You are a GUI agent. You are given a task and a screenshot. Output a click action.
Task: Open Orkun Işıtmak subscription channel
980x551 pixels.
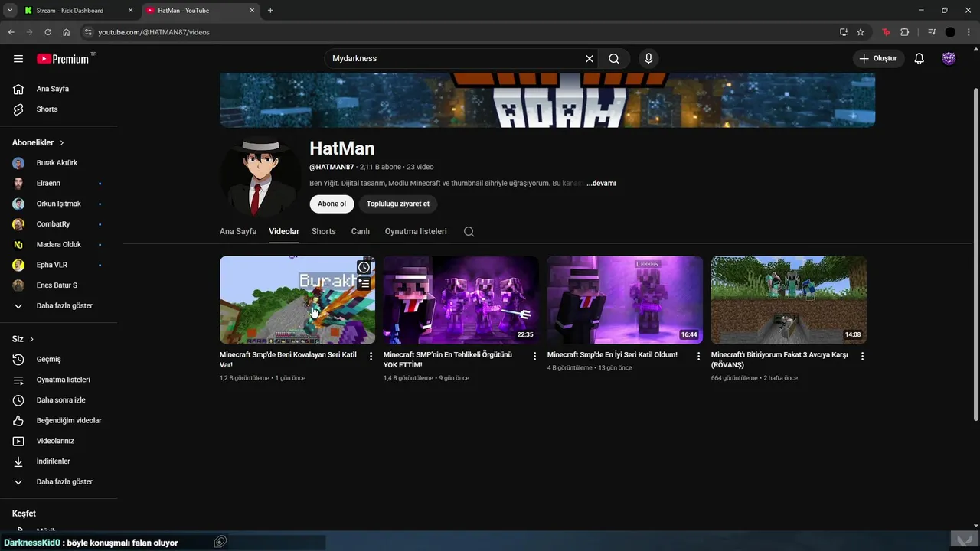59,204
